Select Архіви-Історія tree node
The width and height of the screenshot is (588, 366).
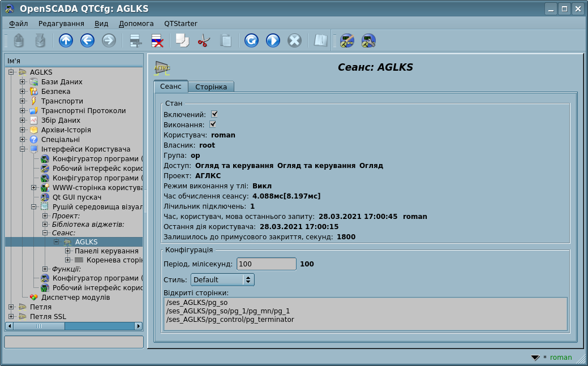click(x=66, y=130)
